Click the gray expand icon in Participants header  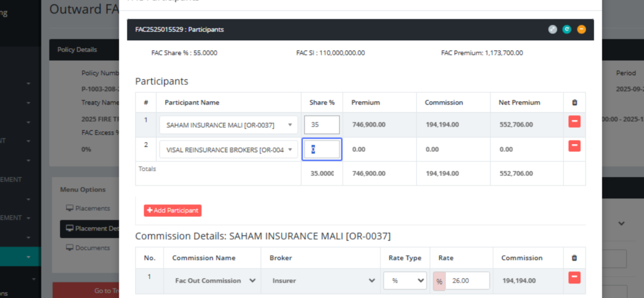click(553, 29)
